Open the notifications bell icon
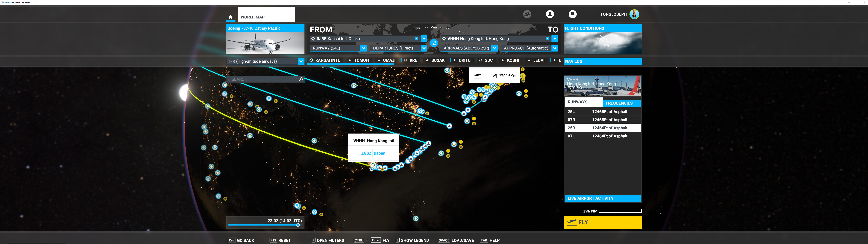Viewport: 868px width, 244px height. (573, 14)
